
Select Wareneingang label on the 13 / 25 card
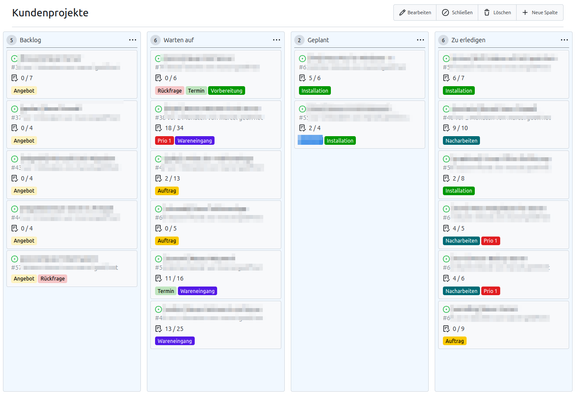coord(175,341)
